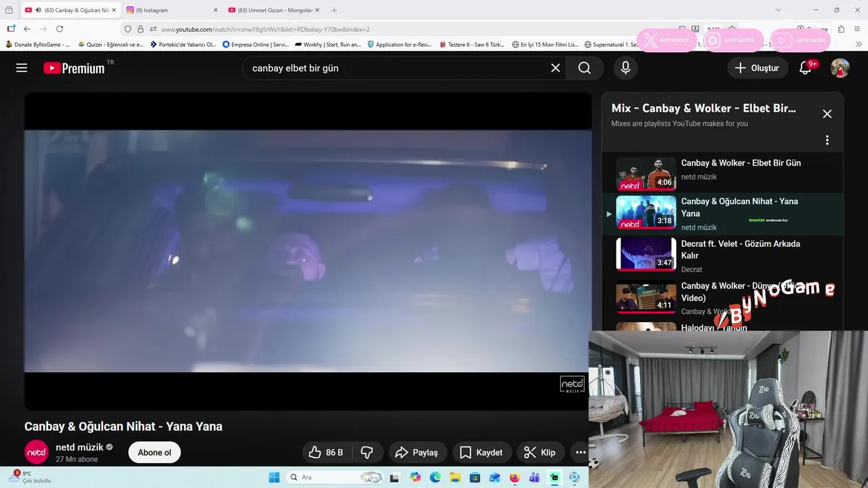Click the Kaydet save button

481,452
